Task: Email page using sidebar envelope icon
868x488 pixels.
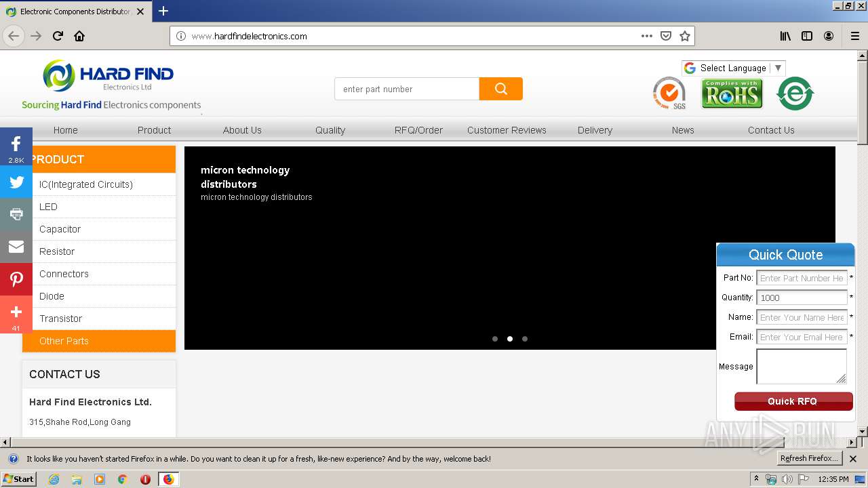Action: [16, 247]
